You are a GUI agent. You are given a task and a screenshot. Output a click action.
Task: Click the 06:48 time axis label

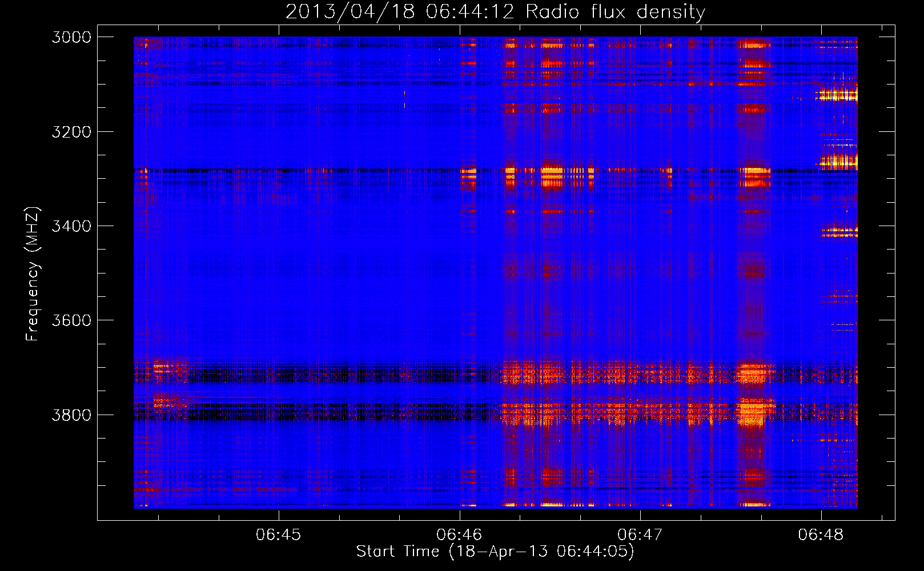pos(821,534)
